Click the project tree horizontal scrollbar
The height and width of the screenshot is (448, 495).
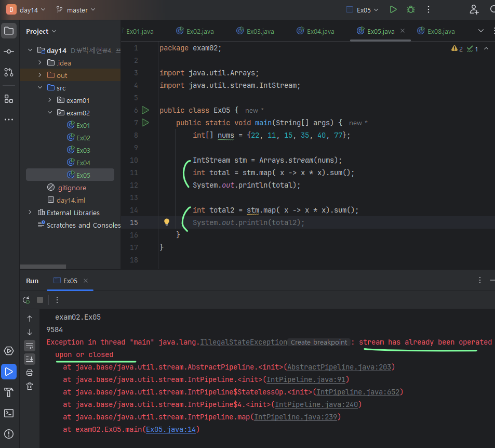tap(43, 267)
